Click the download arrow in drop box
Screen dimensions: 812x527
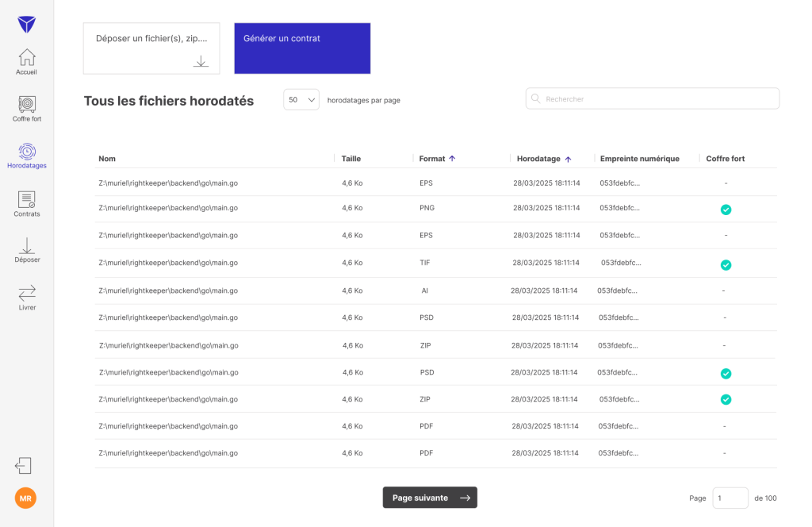(x=201, y=62)
